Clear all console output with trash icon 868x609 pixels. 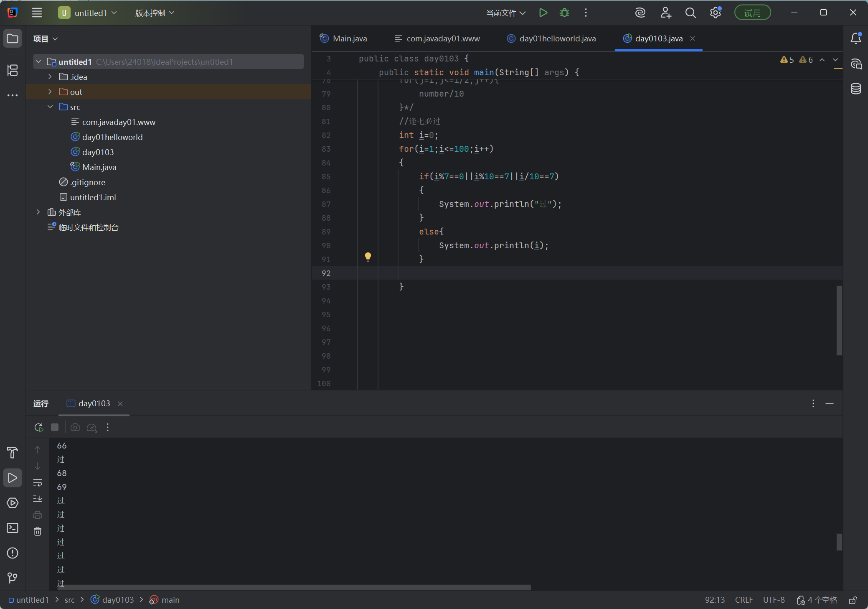[x=38, y=531]
